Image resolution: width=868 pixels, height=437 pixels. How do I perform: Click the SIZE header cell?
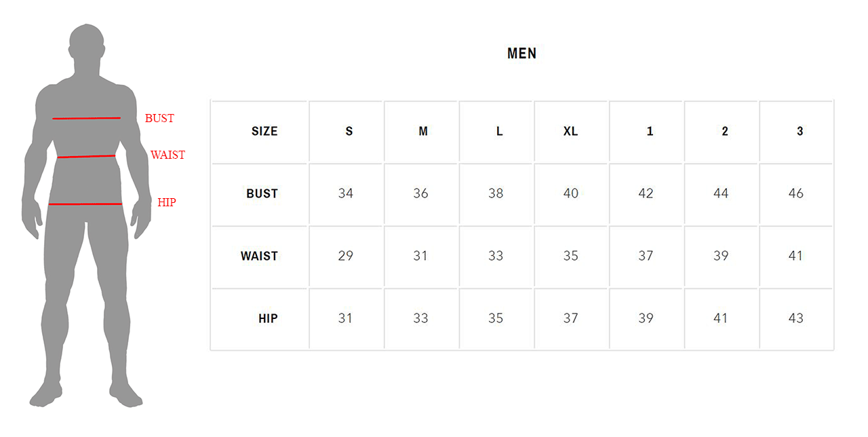pos(264,132)
